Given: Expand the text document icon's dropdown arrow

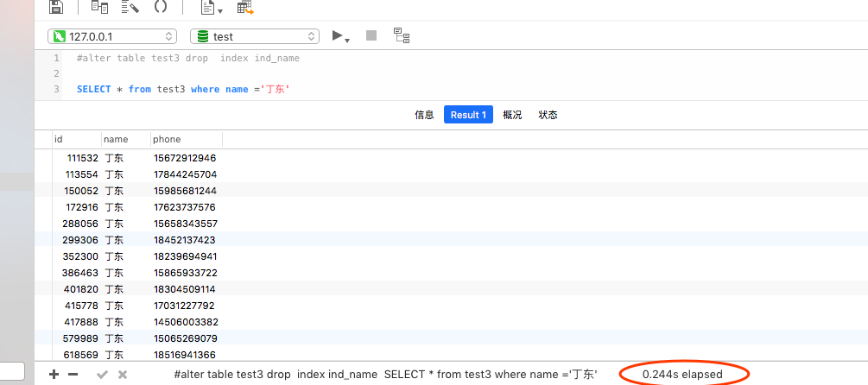Looking at the screenshot, I should [x=220, y=11].
